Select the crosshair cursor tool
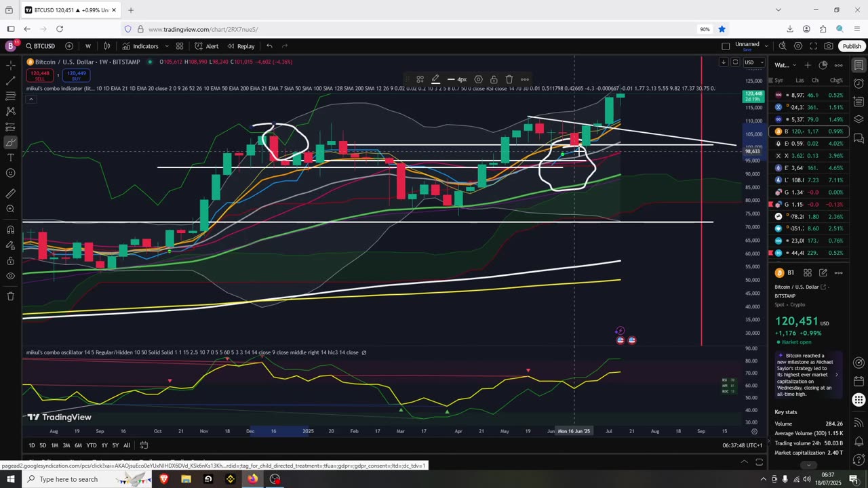Screen dimensions: 868x488 tap(10, 65)
